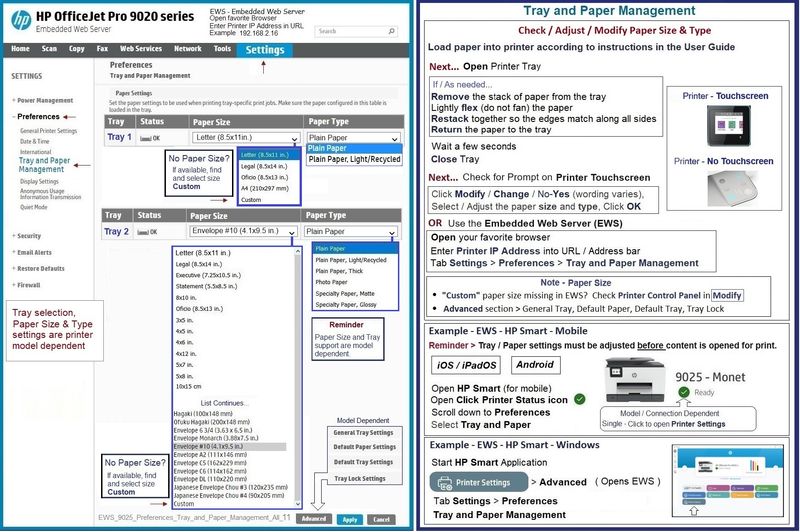Image resolution: width=800 pixels, height=532 pixels.
Task: Open Date & Time in sidebar
Action: (x=35, y=141)
